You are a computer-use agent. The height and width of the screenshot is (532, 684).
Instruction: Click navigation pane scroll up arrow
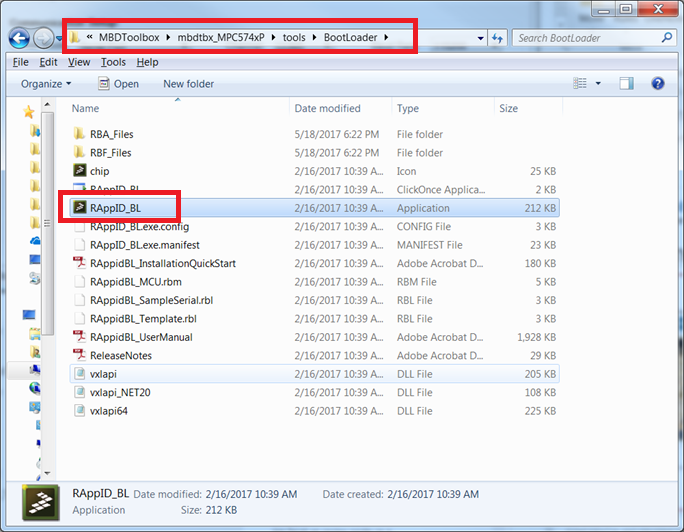47,105
